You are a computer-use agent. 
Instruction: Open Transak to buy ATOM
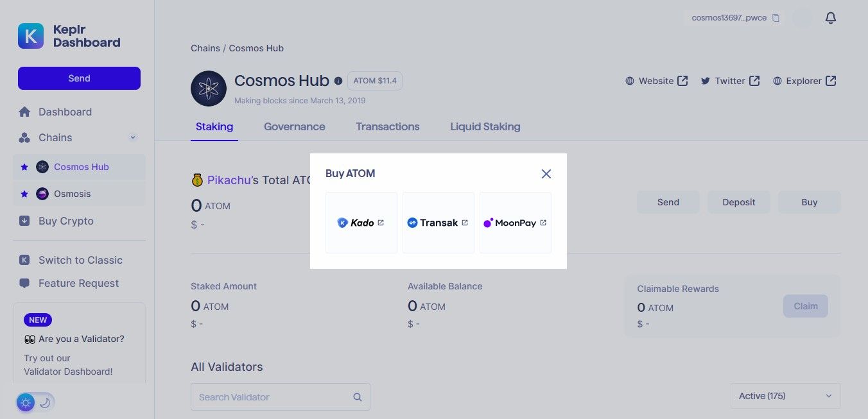(438, 223)
